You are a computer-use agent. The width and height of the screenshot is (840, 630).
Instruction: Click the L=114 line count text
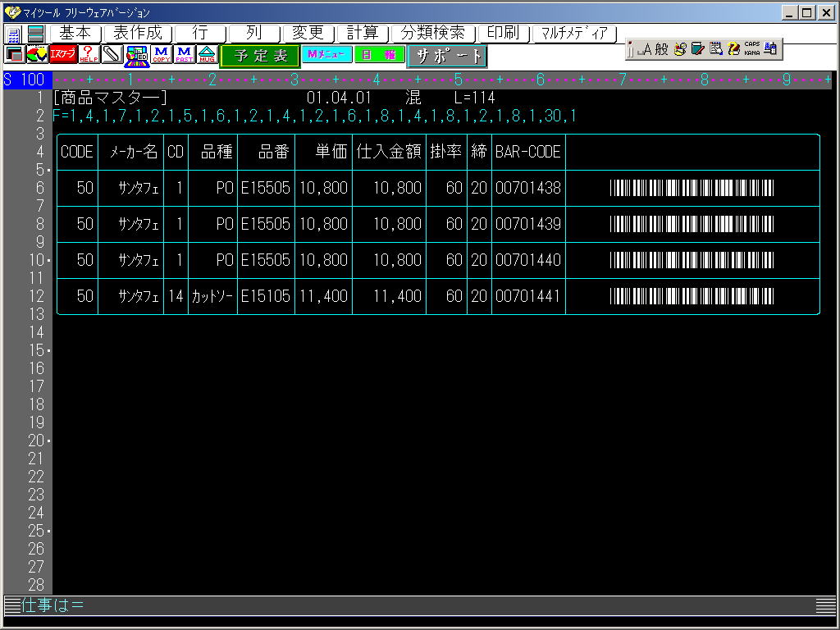point(475,98)
